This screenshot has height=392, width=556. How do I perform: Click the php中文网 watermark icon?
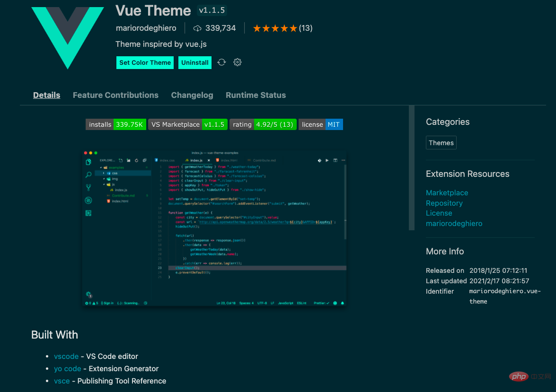tap(519, 376)
